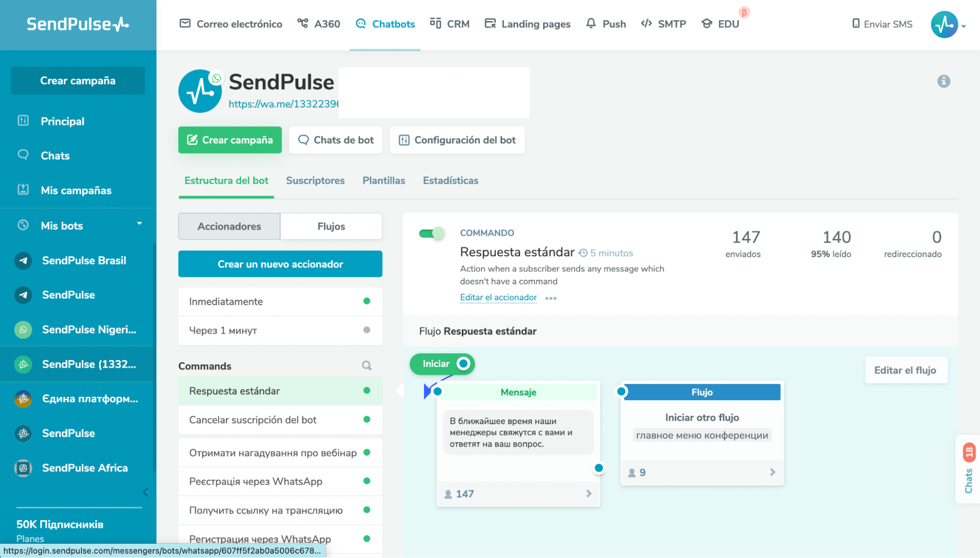Expand the Flujo block 9 subscribers row
This screenshot has height=558, width=980.
click(702, 473)
